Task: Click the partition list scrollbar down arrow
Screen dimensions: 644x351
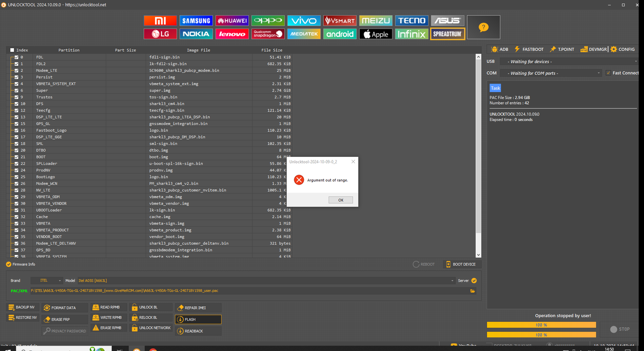Action: (x=478, y=255)
